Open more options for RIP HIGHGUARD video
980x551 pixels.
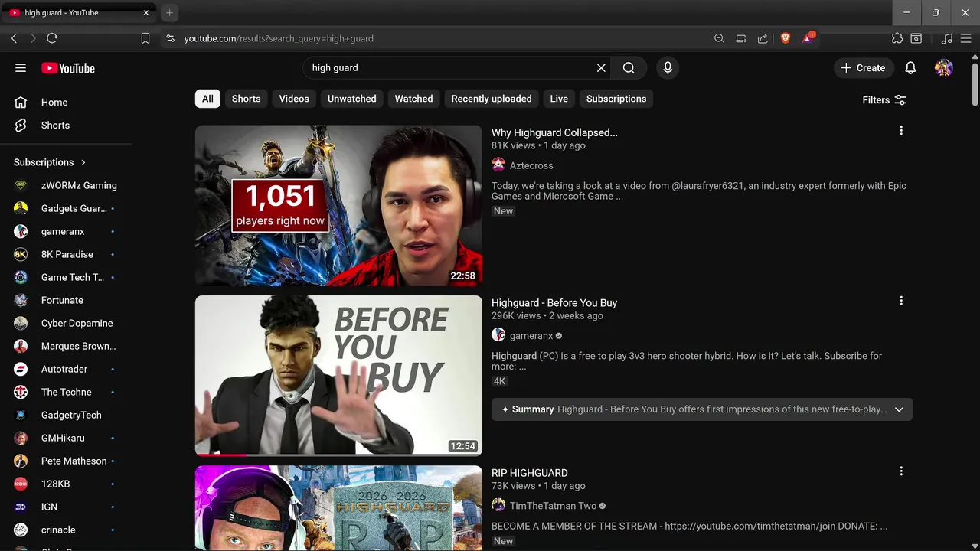[x=901, y=471]
